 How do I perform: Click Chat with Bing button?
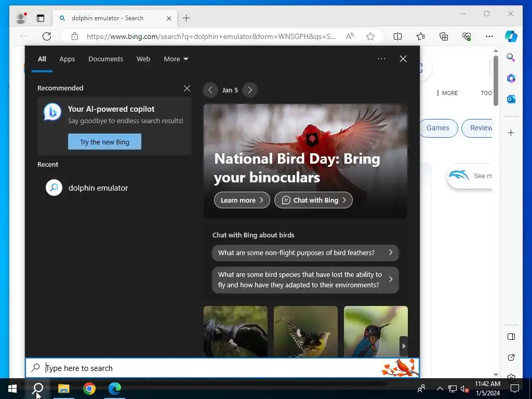click(313, 200)
